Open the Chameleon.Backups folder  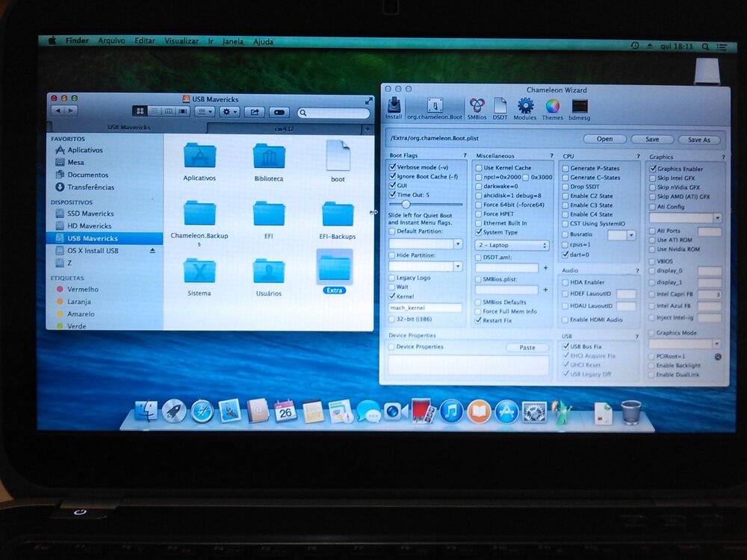click(x=199, y=217)
